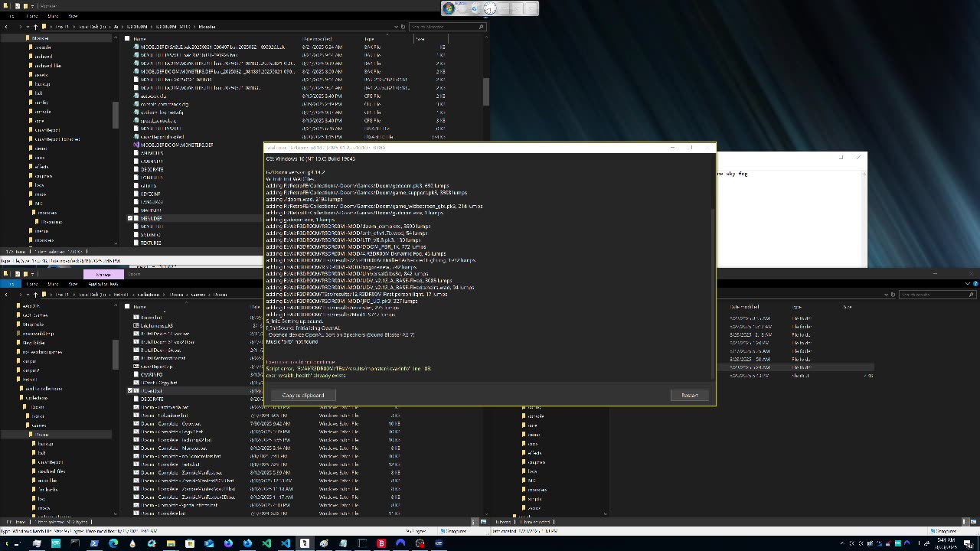Image resolution: width=980 pixels, height=551 pixels.
Task: Click the batch file icon beside CrashReport.zip row
Action: click(136, 367)
